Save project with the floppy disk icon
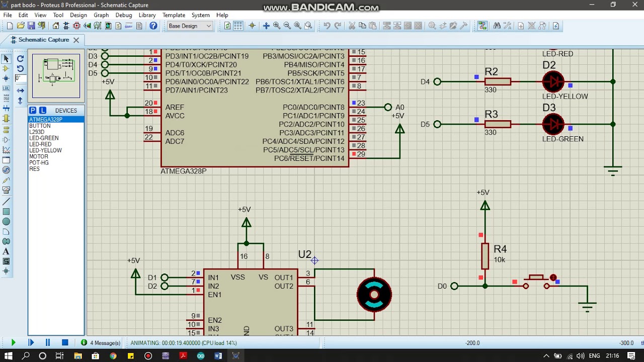This screenshot has height=362, width=644. pos(31,26)
